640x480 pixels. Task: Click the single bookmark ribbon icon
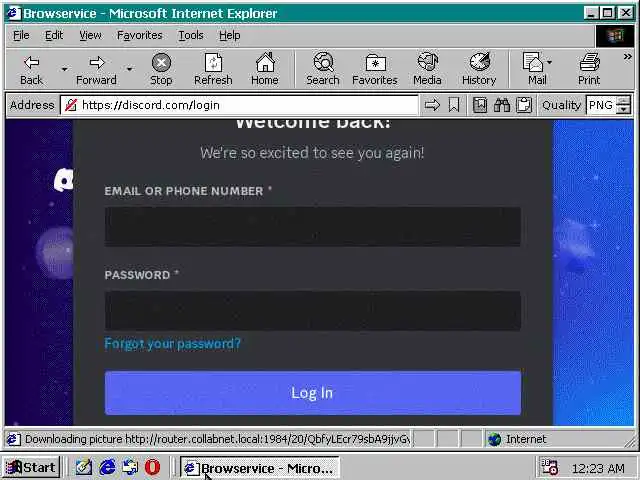[454, 105]
